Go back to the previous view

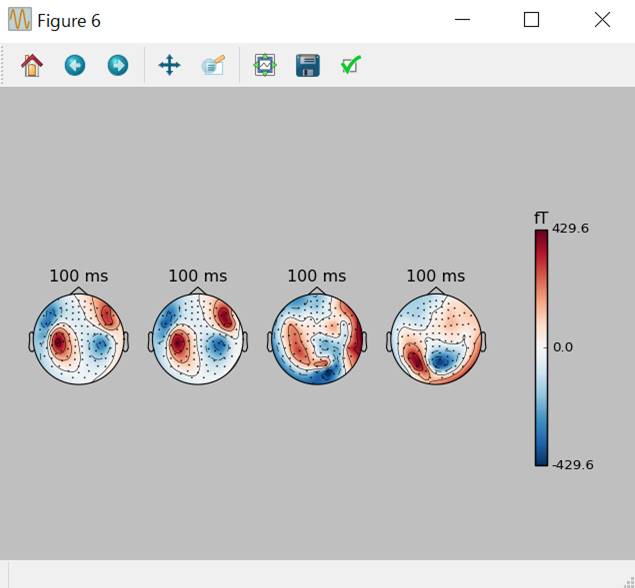(x=75, y=66)
